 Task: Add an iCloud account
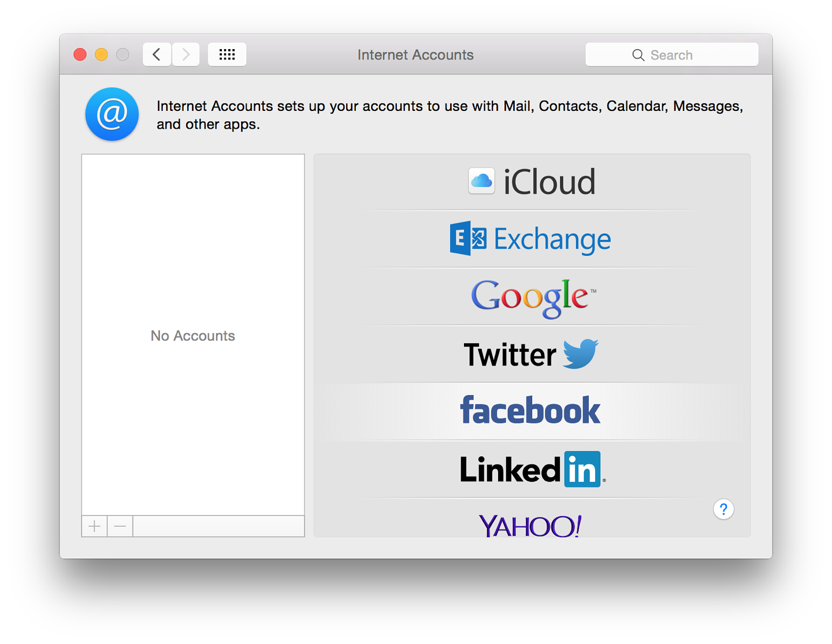tap(532, 182)
